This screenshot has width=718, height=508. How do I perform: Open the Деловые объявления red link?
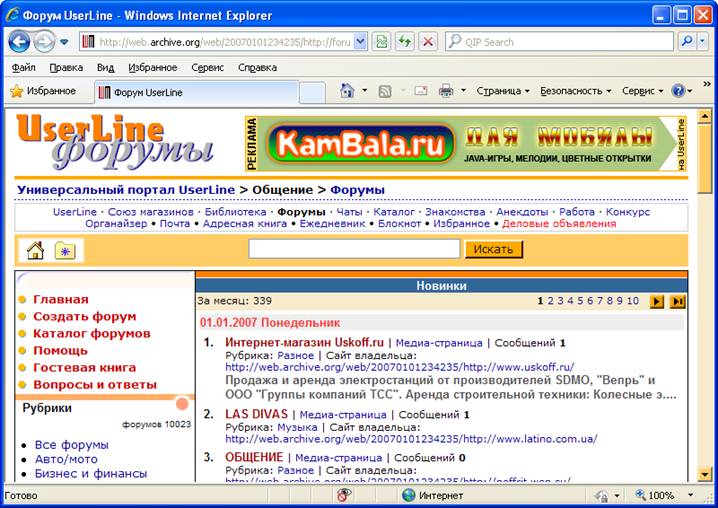point(559,224)
